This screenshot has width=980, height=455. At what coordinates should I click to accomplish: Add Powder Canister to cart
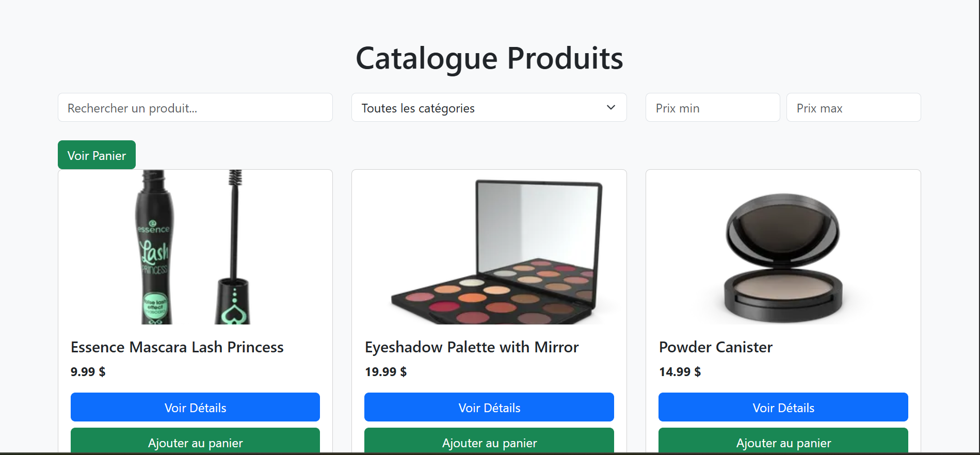tap(783, 441)
